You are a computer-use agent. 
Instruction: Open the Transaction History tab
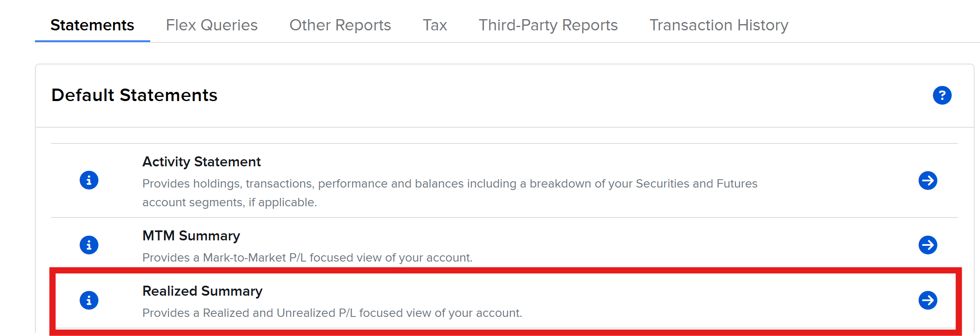tap(719, 25)
